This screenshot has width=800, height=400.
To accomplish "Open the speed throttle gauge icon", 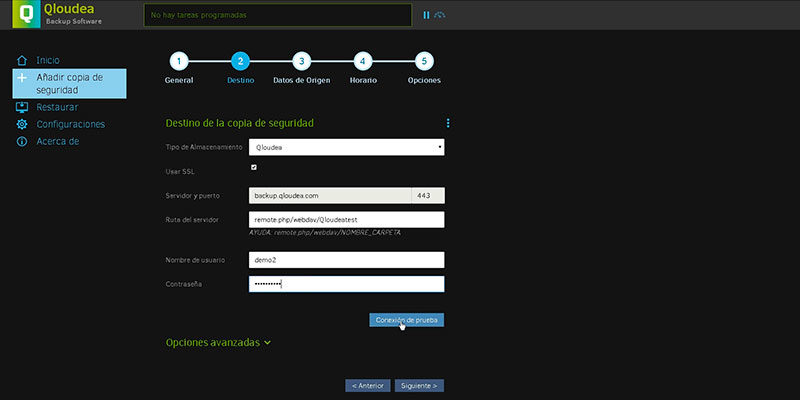I will [x=440, y=15].
